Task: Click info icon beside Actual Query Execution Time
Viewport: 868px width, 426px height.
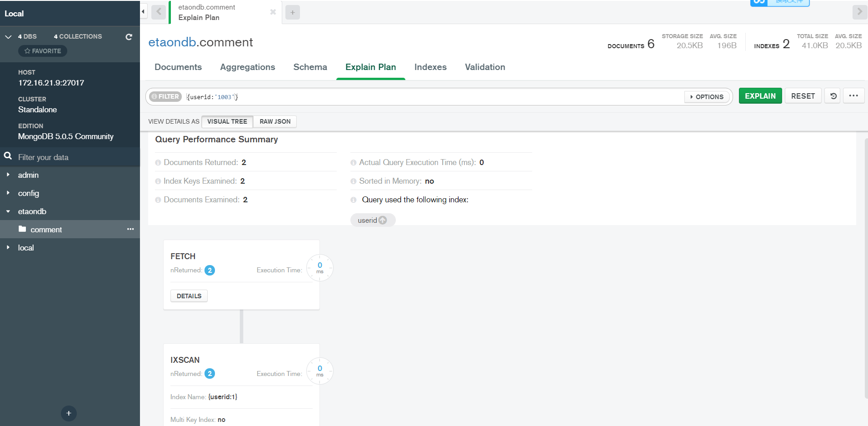Action: click(x=354, y=163)
